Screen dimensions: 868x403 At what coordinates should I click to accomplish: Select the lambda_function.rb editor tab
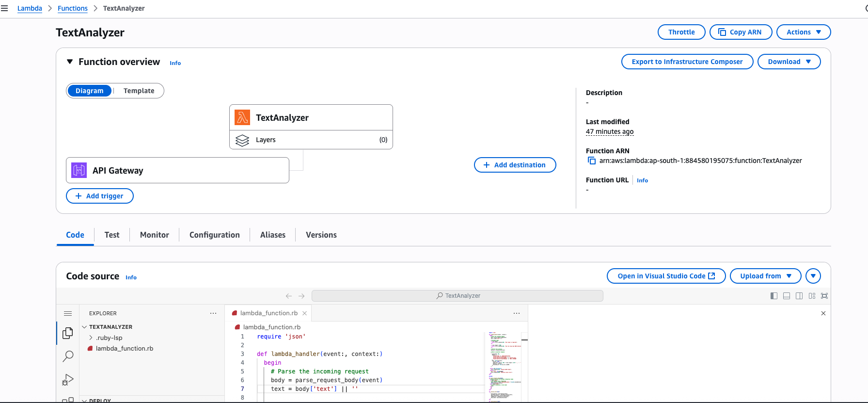point(268,313)
